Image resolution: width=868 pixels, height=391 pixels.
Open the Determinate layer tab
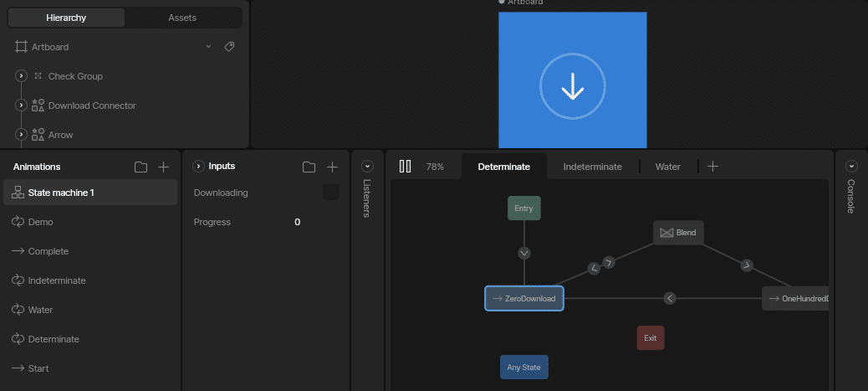[x=503, y=167]
